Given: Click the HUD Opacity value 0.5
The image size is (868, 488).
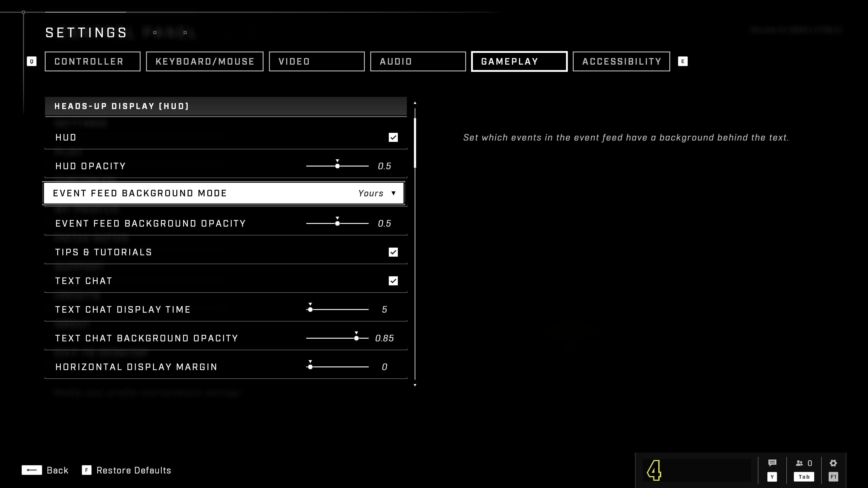Looking at the screenshot, I should click(384, 166).
